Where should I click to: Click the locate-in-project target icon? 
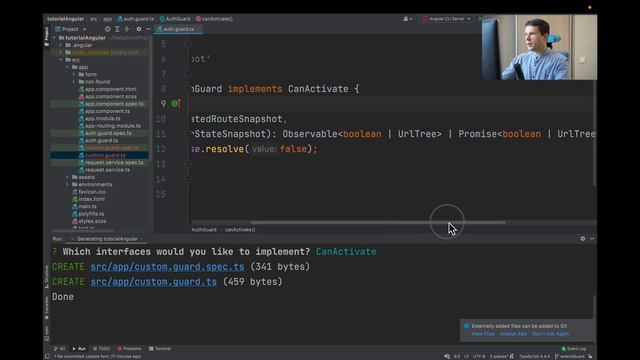click(107, 29)
